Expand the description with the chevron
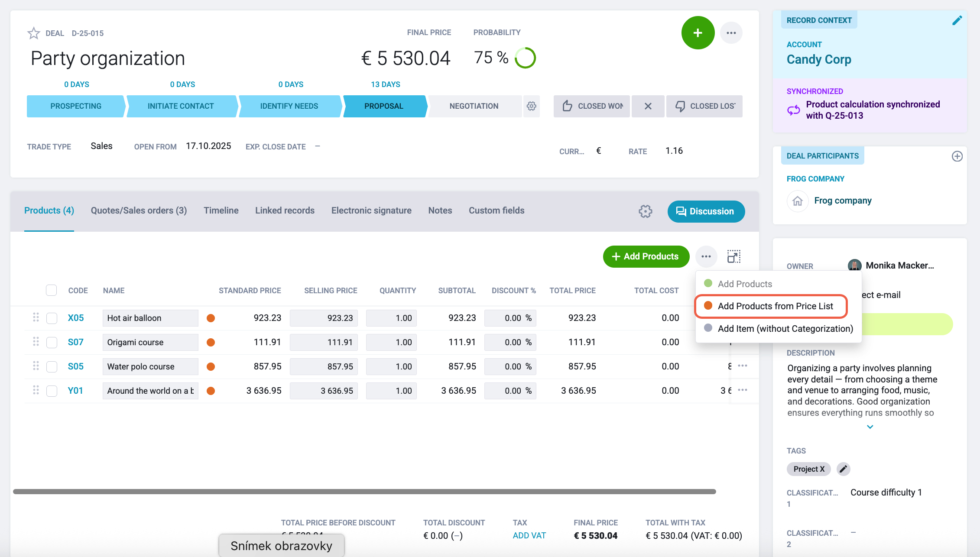Screen dimensions: 980x557 pos(870,427)
